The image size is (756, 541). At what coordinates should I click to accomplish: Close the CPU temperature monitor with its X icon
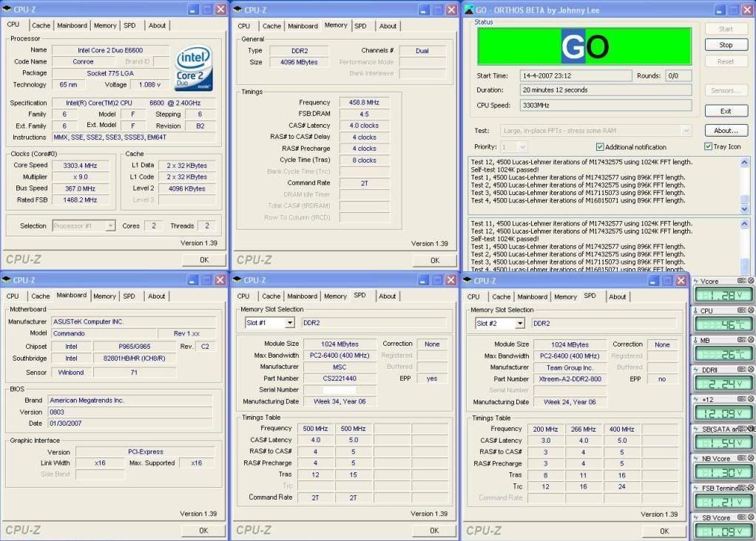751,310
